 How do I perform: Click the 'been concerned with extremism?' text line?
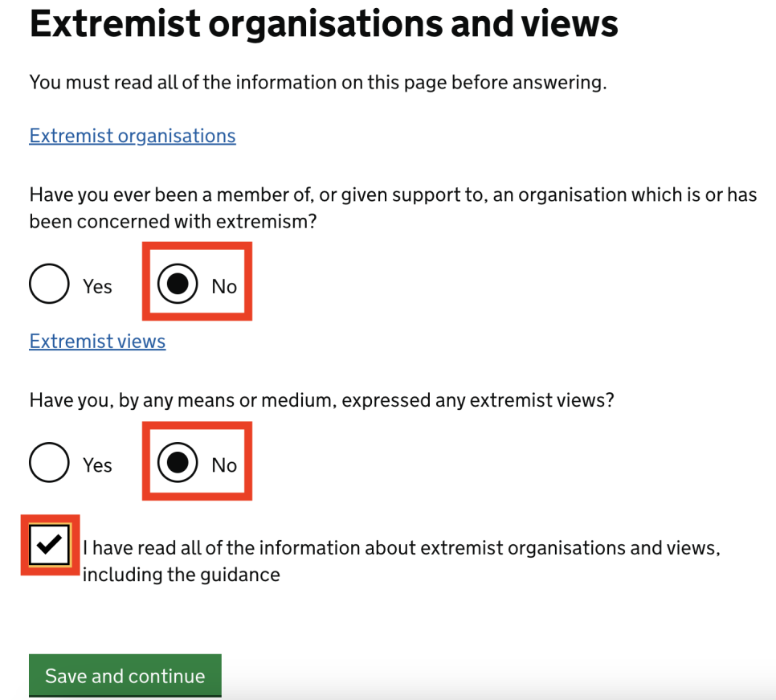(x=173, y=221)
